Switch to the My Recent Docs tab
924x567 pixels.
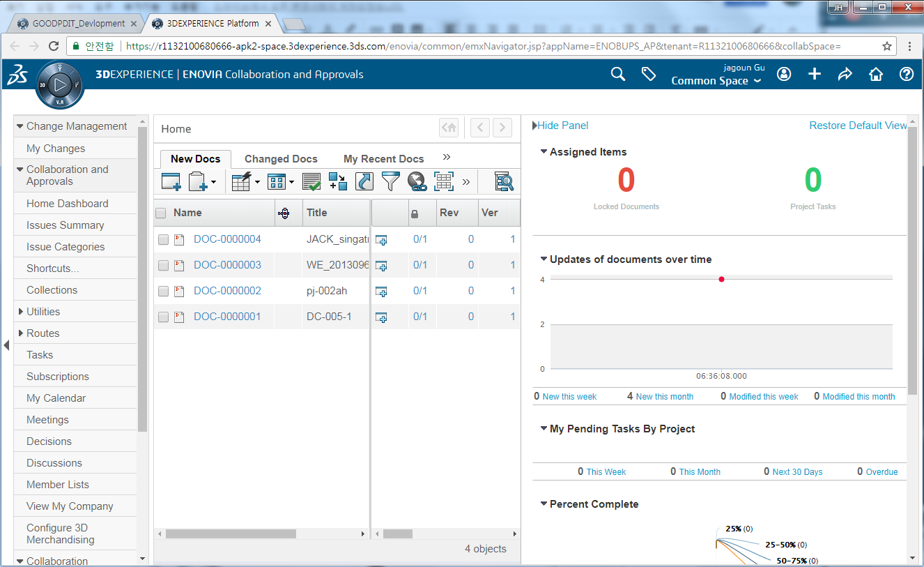(384, 159)
